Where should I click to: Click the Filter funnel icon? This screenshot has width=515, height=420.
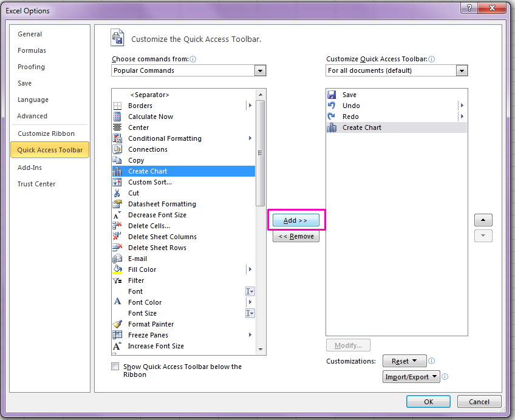(117, 280)
